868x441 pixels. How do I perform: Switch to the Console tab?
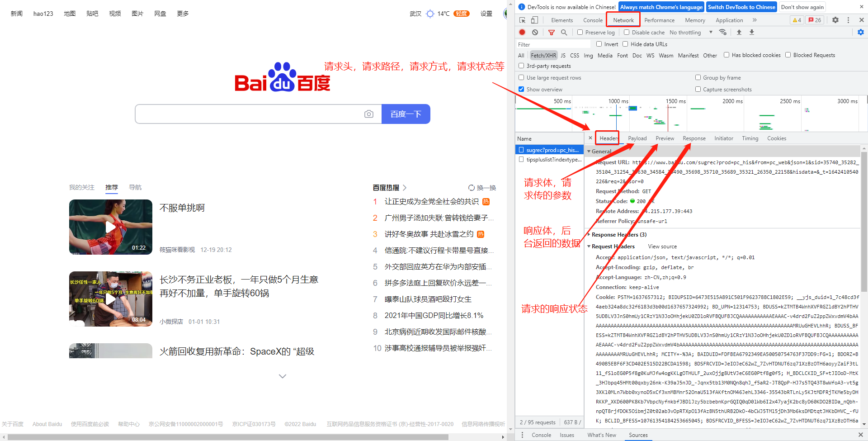tap(593, 20)
